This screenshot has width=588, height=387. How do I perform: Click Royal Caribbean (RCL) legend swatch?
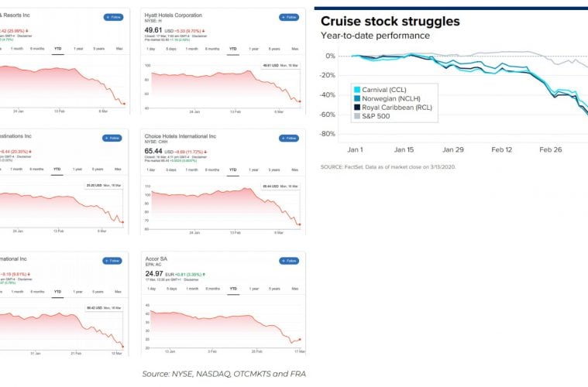point(356,107)
